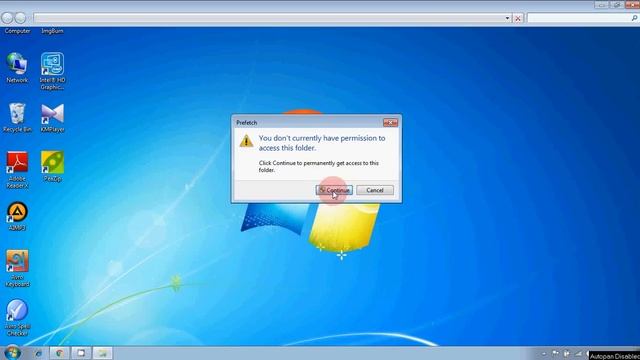Select the KMPlayer desktop shortcut
The width and height of the screenshot is (640, 360).
click(x=52, y=118)
